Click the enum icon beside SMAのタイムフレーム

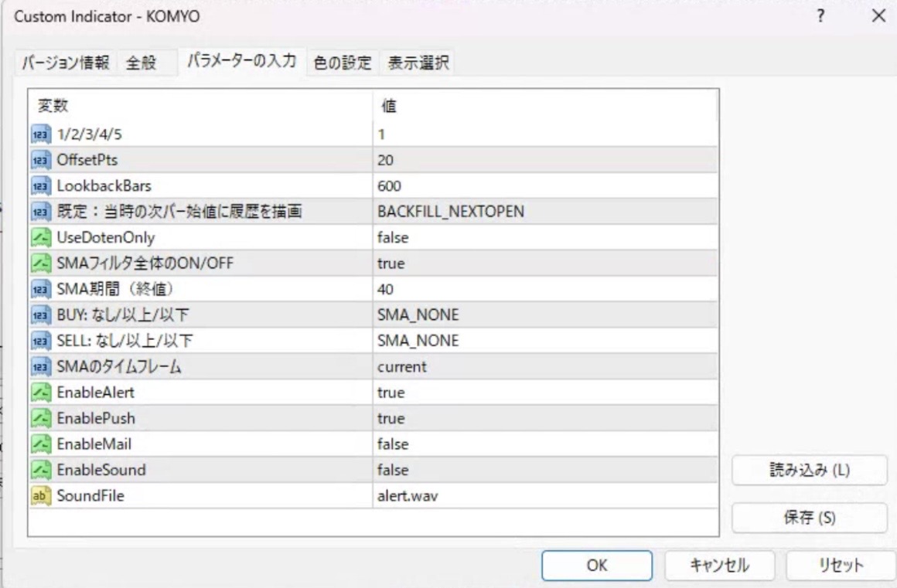[x=41, y=366]
